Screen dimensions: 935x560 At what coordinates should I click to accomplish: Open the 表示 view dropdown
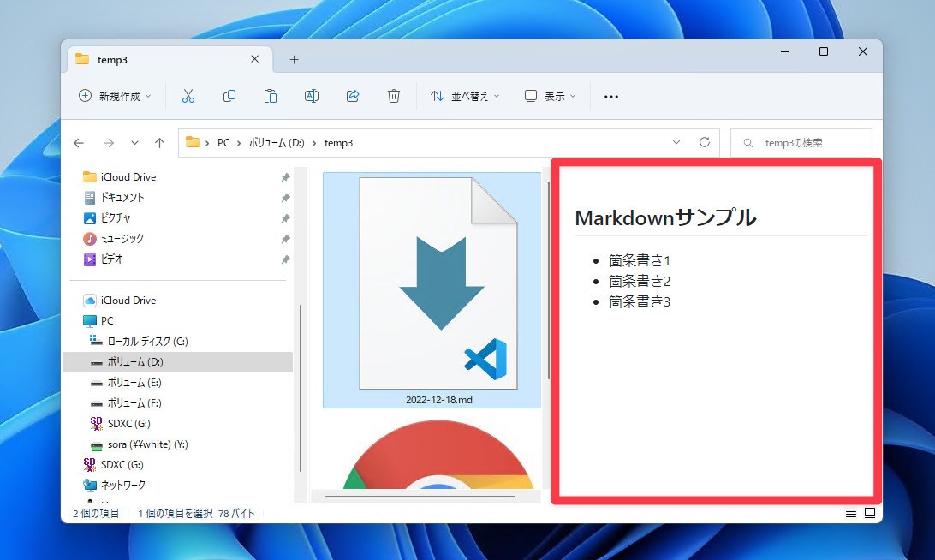[x=550, y=96]
